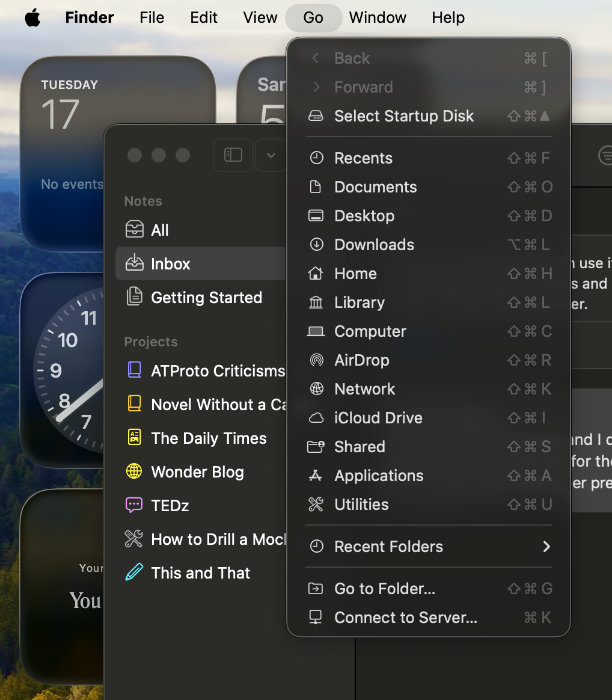The image size is (612, 700).
Task: Click the TEDz speech bubble icon
Action: (x=134, y=505)
